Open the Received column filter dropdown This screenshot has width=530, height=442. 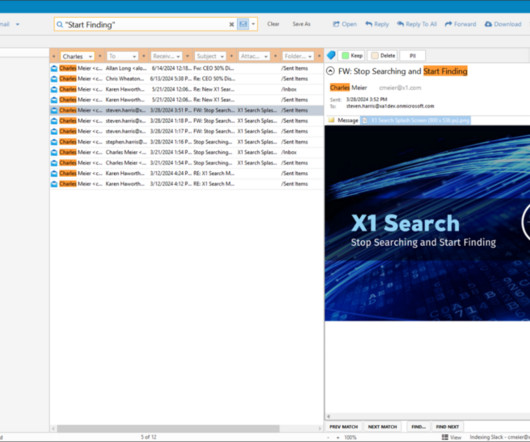click(178, 56)
